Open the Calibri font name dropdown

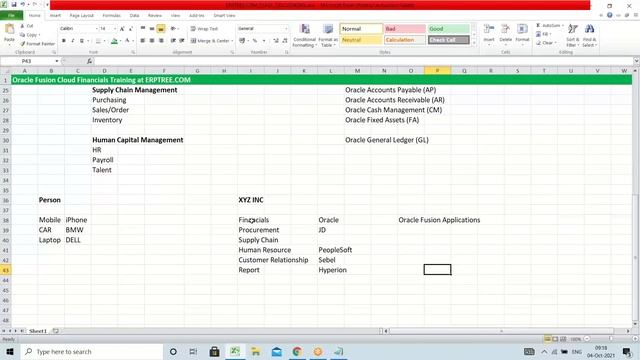[97, 29]
